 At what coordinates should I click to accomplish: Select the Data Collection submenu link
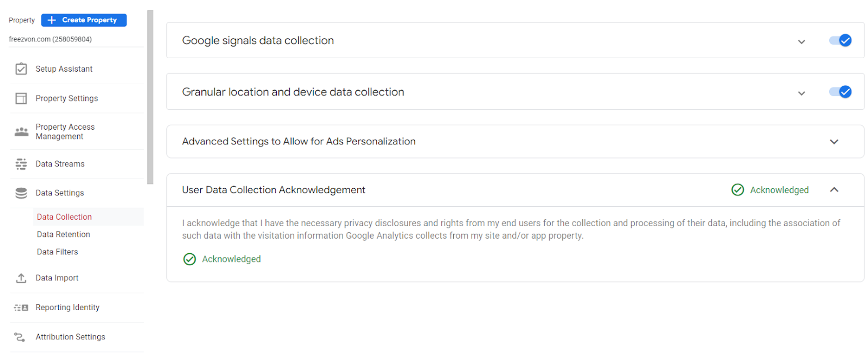64,217
